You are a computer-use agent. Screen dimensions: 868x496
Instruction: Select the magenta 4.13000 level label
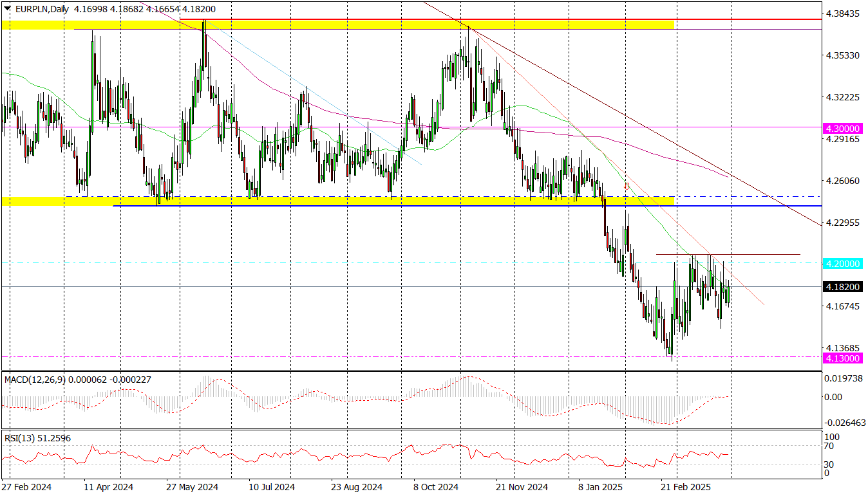843,358
